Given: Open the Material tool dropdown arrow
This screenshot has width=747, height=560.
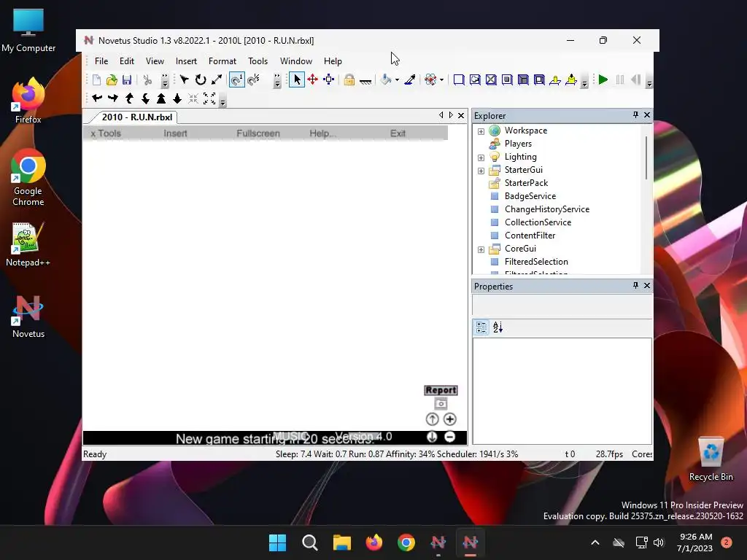Looking at the screenshot, I should (441, 80).
